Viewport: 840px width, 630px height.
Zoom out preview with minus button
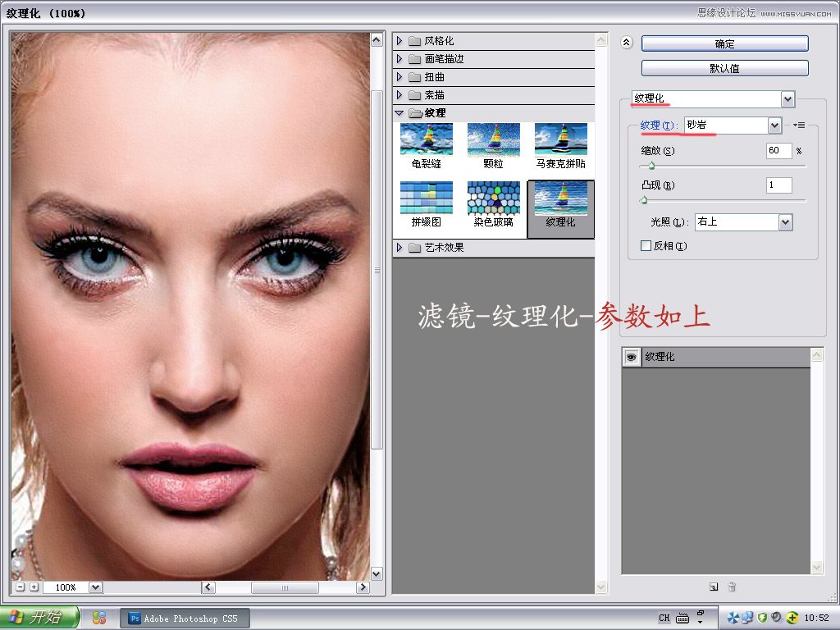pyautogui.click(x=21, y=587)
